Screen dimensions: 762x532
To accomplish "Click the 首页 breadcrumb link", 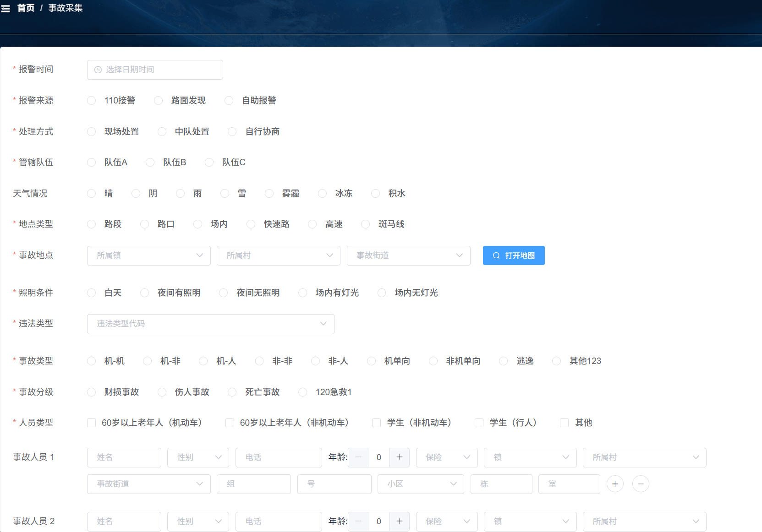I will click(26, 8).
